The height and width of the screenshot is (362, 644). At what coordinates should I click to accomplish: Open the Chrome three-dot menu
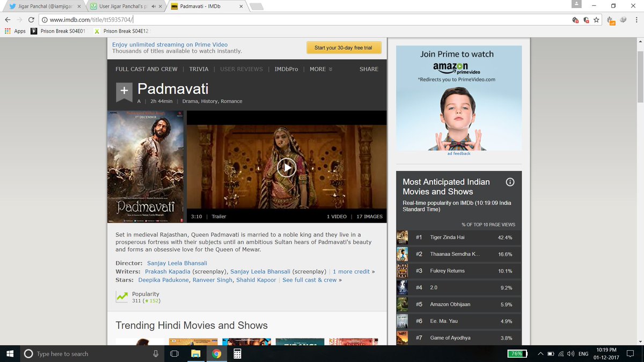pos(636,19)
